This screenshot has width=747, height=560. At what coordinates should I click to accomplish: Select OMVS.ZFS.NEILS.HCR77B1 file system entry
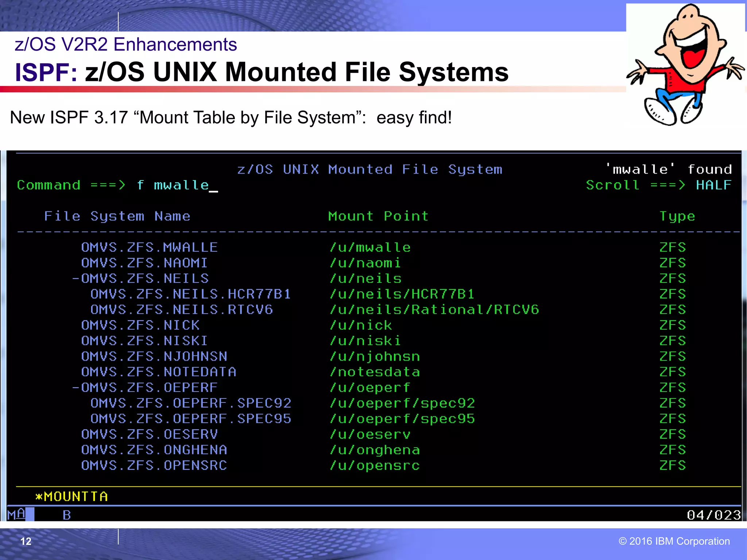coord(190,294)
